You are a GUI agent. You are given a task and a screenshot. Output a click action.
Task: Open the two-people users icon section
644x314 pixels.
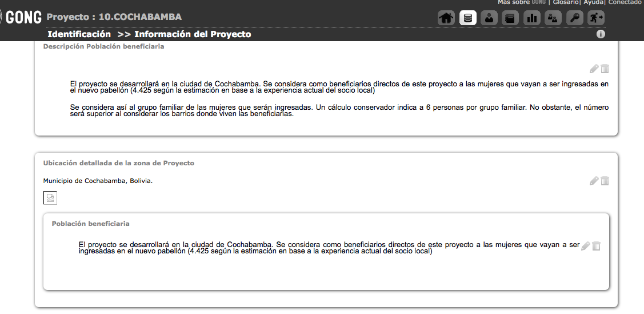click(x=553, y=18)
